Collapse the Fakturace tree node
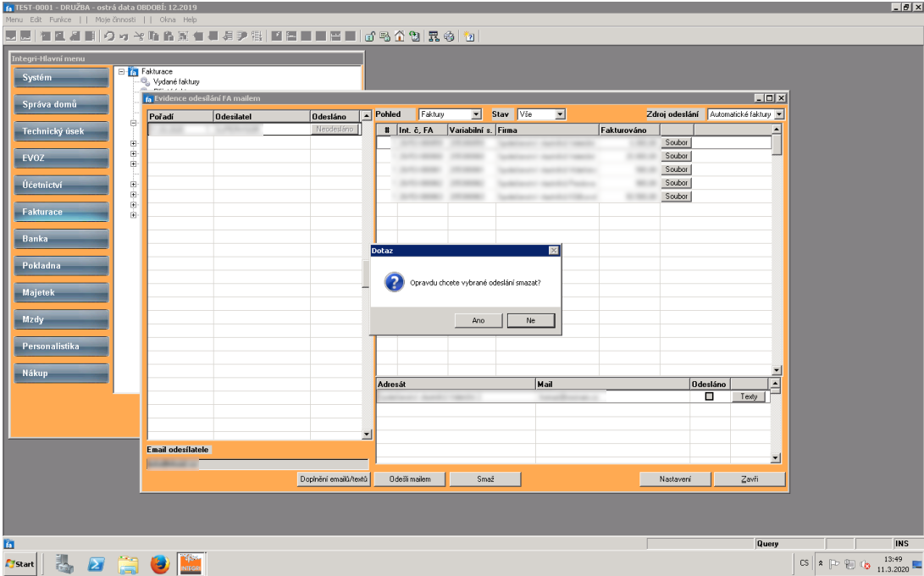Viewport: 924px width, 576px height. [121, 71]
